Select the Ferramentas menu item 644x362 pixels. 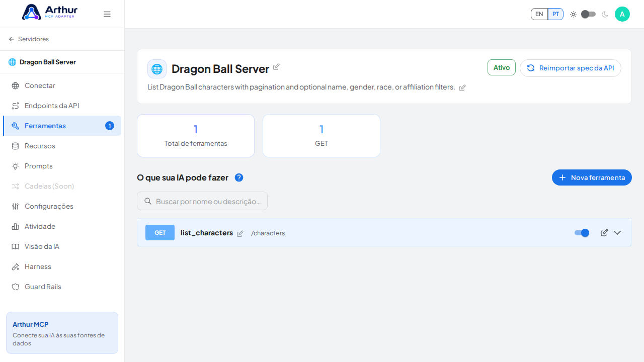[x=62, y=126]
